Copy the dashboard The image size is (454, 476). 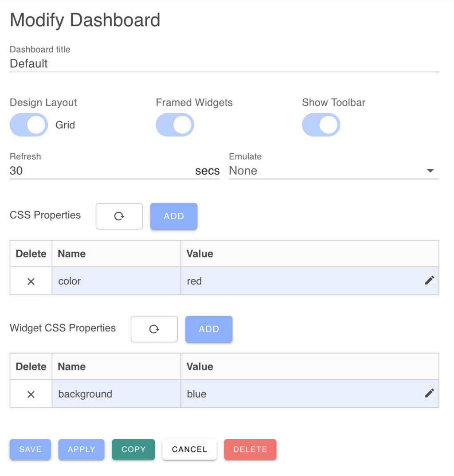(133, 449)
